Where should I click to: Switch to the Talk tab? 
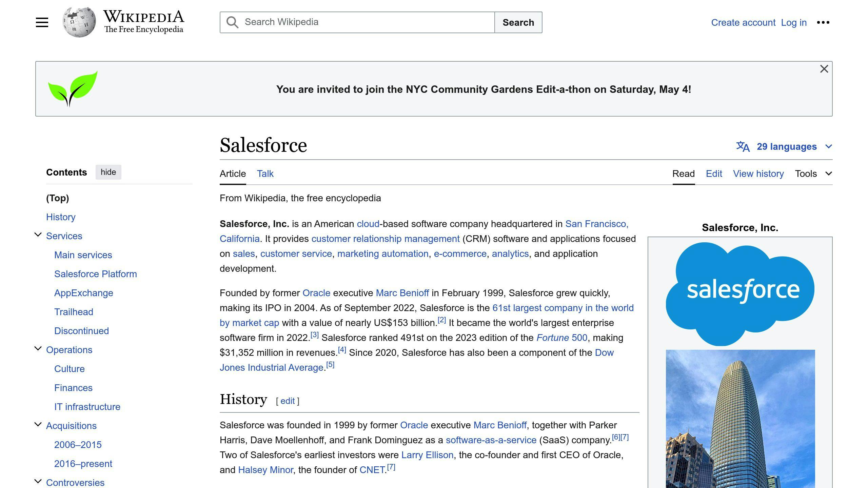[x=265, y=174]
